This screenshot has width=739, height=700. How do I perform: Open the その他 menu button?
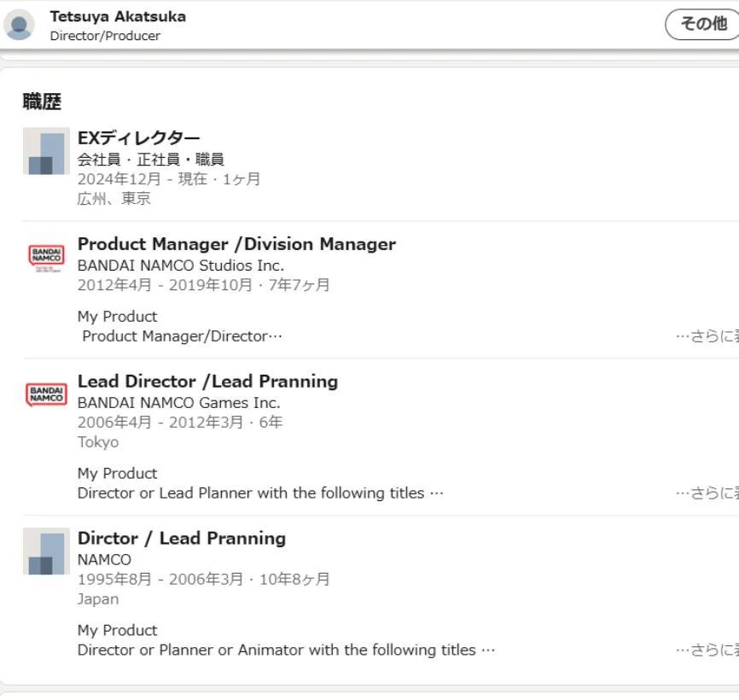click(702, 24)
